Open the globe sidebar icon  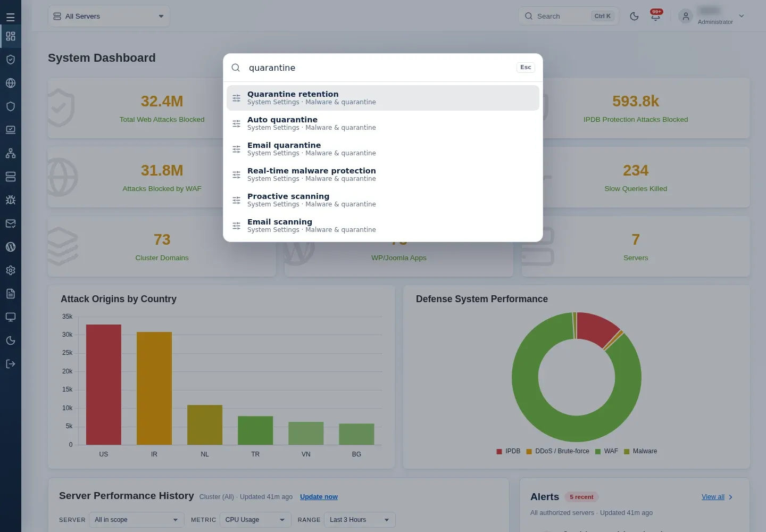[x=11, y=83]
